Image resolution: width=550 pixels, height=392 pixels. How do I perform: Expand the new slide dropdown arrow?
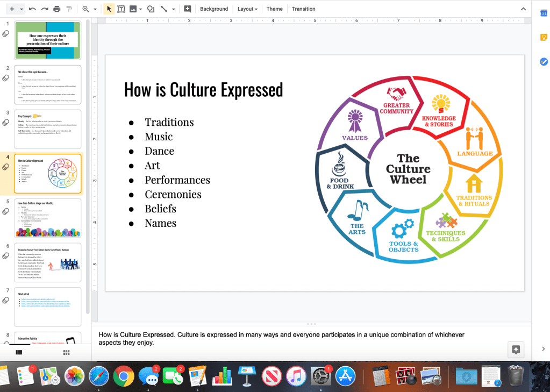coord(22,9)
